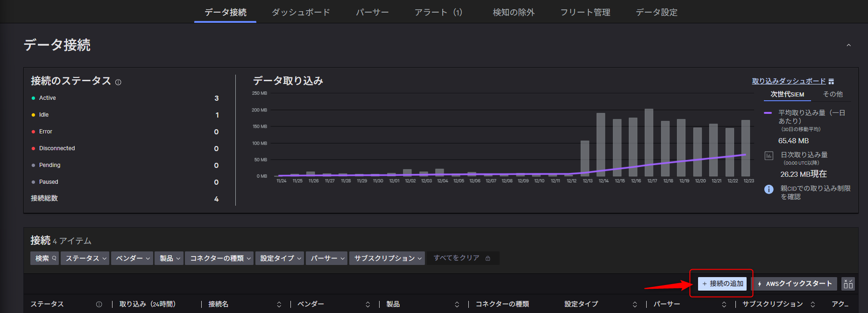Click the dashboard icon next to 取り込みダッシュボード
Viewport: 868px width, 313px height.
[x=831, y=82]
